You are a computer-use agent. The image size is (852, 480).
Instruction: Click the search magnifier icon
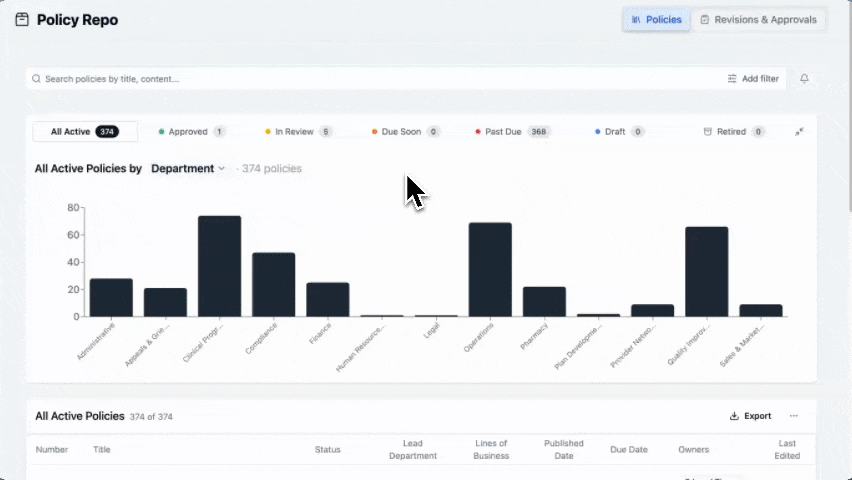[36, 79]
